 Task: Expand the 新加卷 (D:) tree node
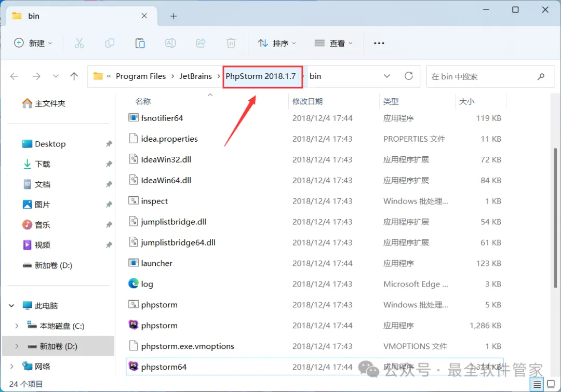pos(17,346)
